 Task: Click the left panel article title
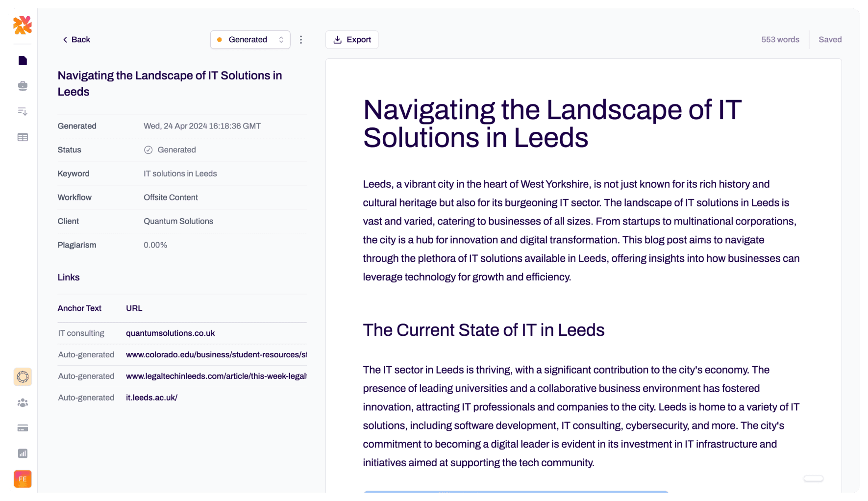(170, 84)
